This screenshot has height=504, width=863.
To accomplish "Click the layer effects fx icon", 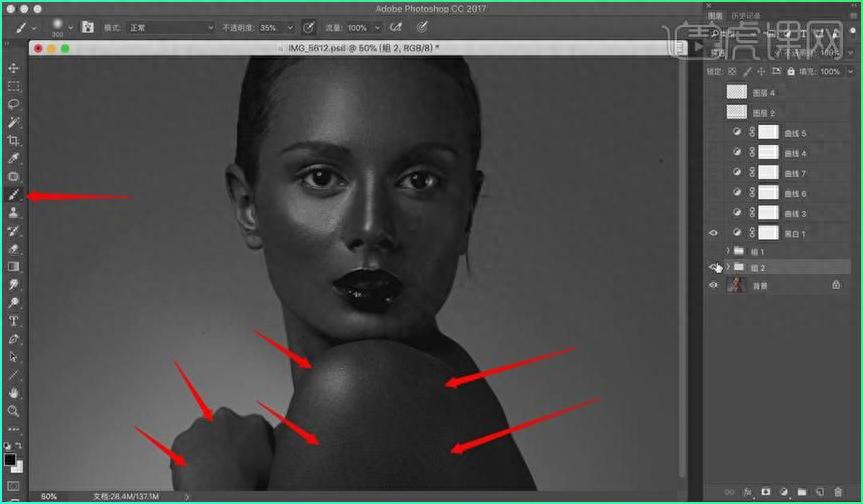I will [x=747, y=492].
